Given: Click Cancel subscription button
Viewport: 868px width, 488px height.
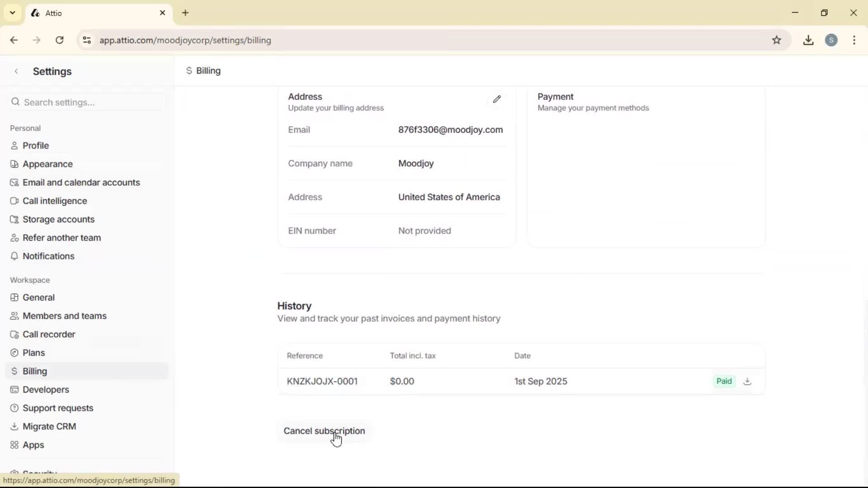Looking at the screenshot, I should click(x=324, y=431).
